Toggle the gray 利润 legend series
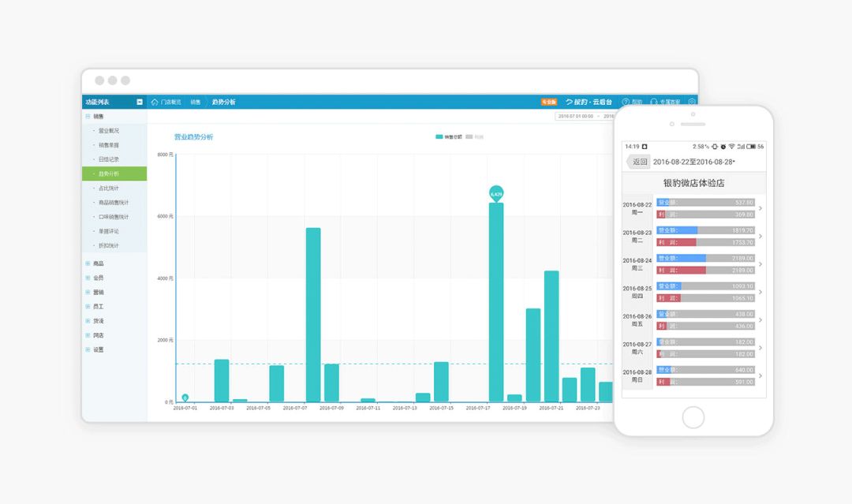The height and width of the screenshot is (504, 852). click(x=474, y=137)
